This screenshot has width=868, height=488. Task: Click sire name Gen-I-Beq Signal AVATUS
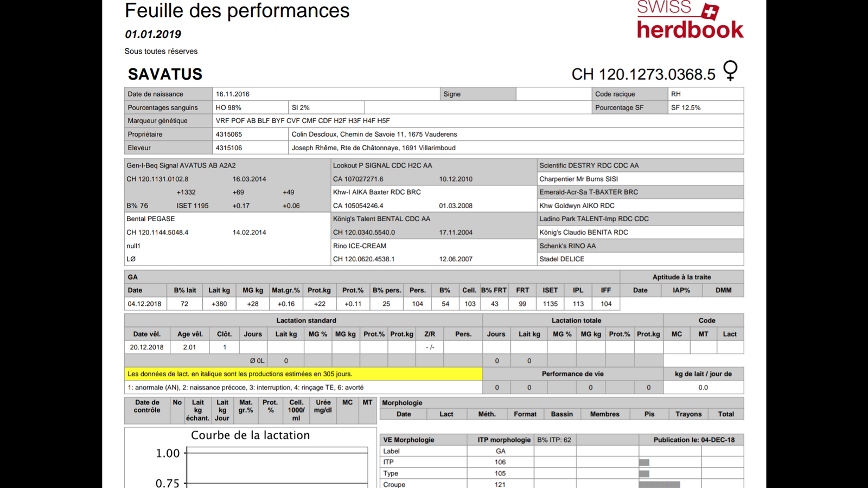point(181,166)
